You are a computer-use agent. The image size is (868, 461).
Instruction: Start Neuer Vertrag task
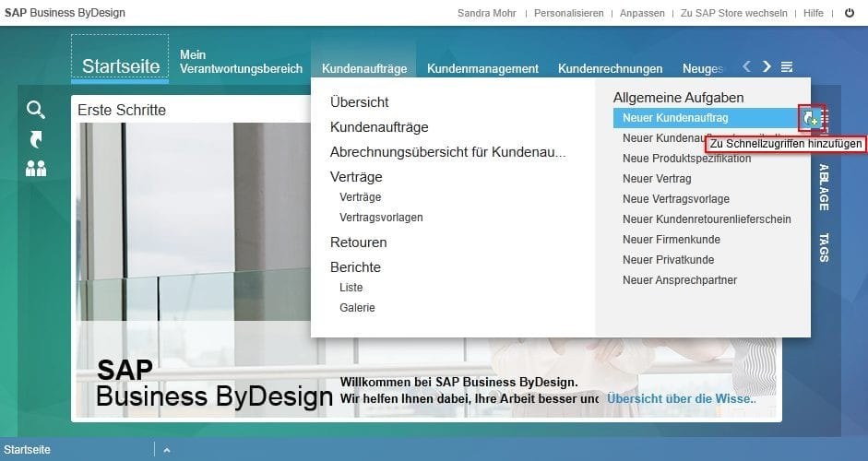click(657, 179)
